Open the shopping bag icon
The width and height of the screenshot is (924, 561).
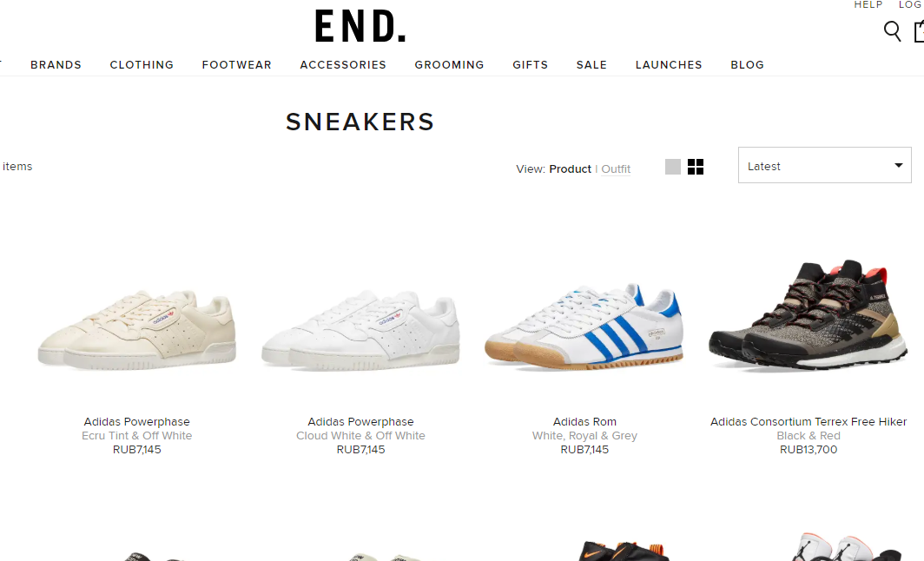(x=919, y=31)
